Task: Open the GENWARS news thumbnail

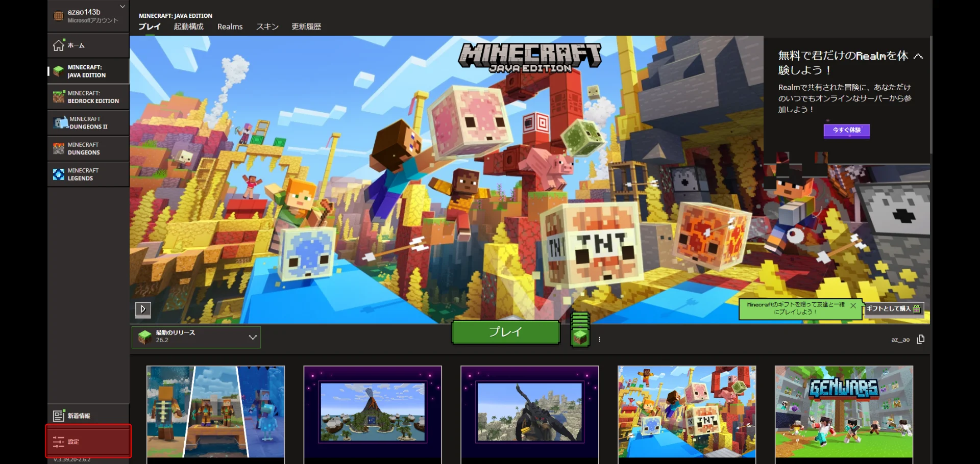Action: click(x=844, y=411)
